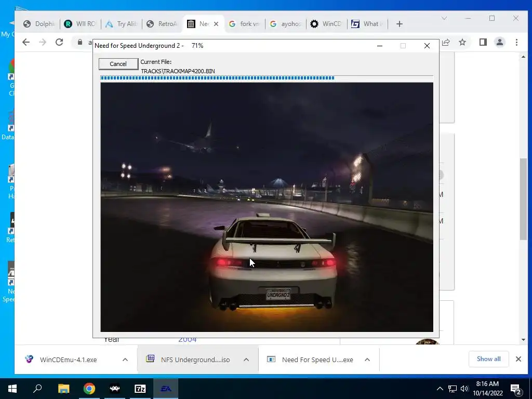Close the downloads bar
Screen dimensions: 532x399
coord(518,359)
